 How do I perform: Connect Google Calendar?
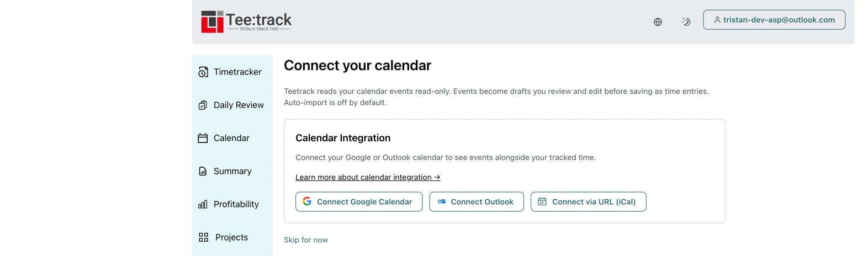359,202
